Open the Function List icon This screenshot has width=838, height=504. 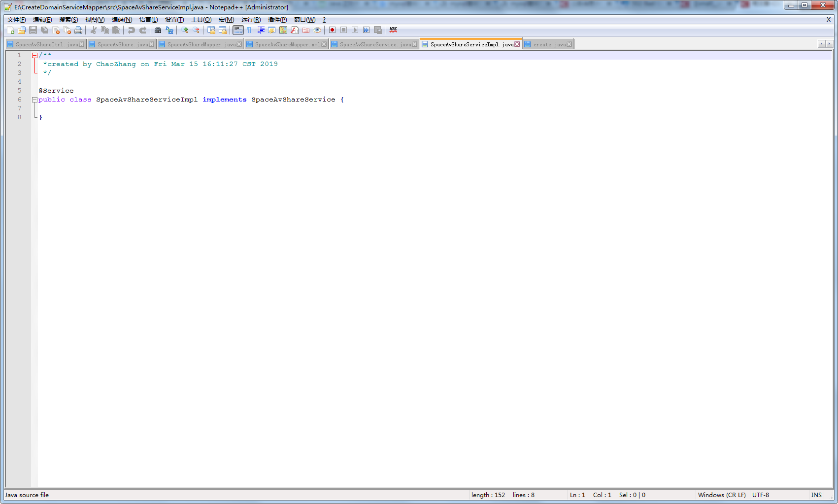(x=295, y=30)
